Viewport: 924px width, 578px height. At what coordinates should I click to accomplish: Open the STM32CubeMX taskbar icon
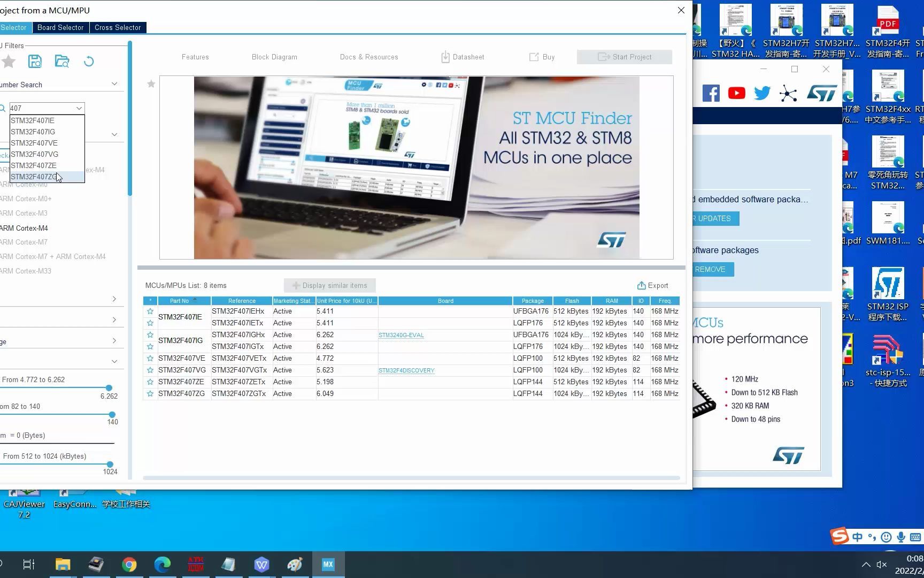click(328, 565)
